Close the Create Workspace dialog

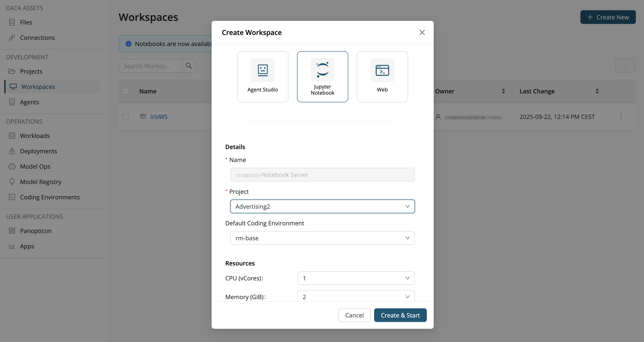(x=422, y=32)
